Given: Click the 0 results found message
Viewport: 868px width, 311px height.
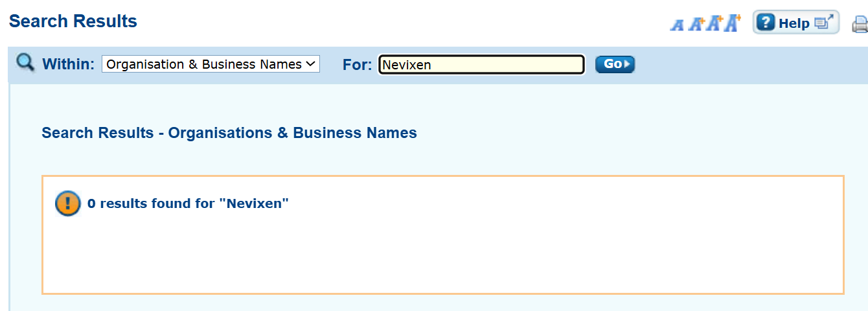Looking at the screenshot, I should coord(188,203).
